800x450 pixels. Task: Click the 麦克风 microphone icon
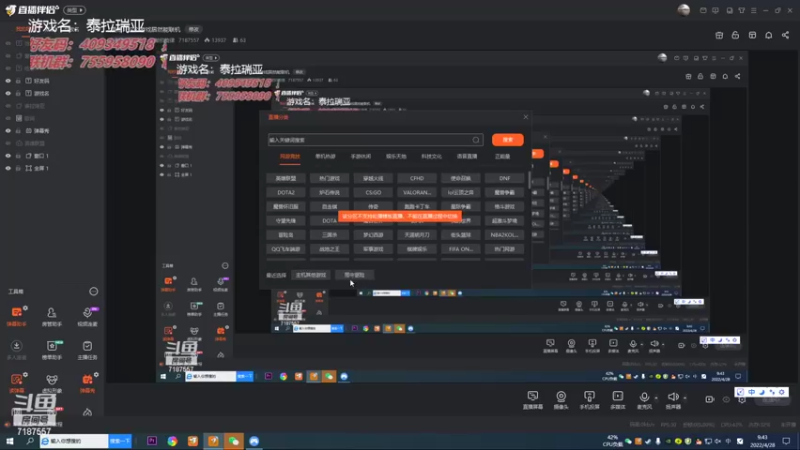point(644,399)
